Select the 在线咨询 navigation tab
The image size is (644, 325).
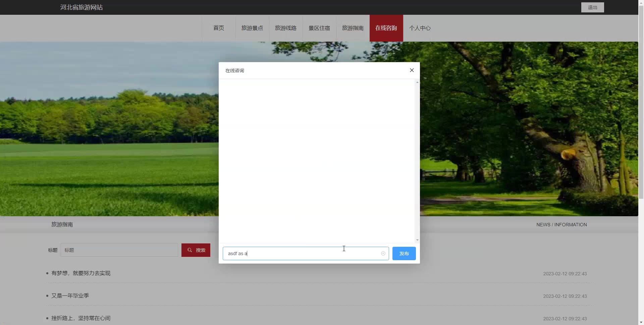[386, 28]
